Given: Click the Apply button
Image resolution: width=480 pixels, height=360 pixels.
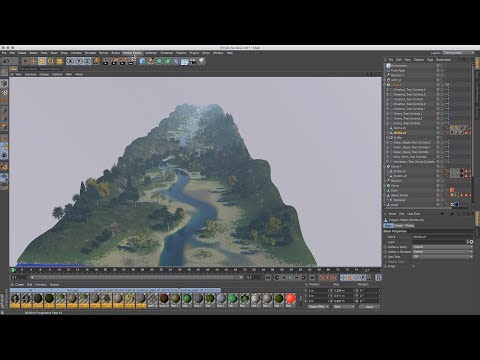Looking at the screenshot, I should [x=369, y=306].
